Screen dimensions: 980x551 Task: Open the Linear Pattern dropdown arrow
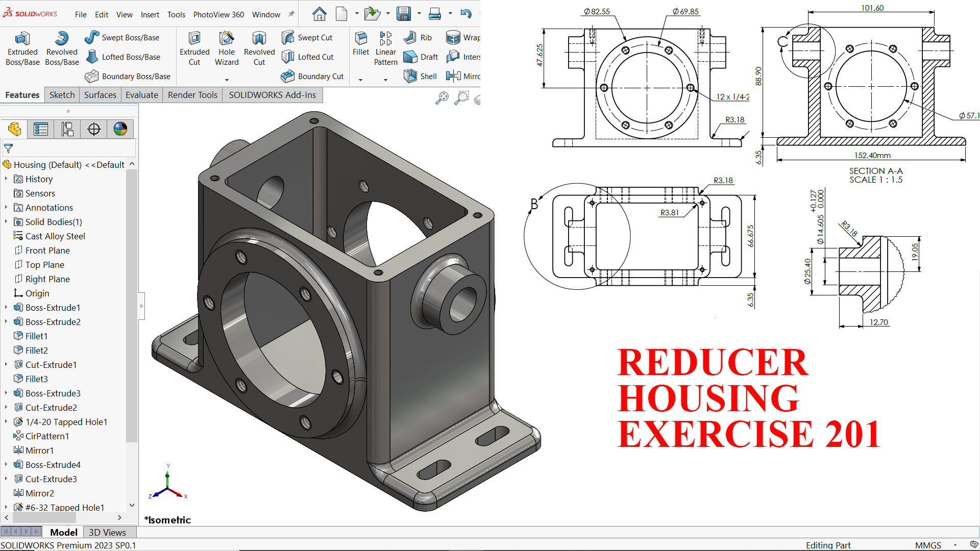pos(385,80)
